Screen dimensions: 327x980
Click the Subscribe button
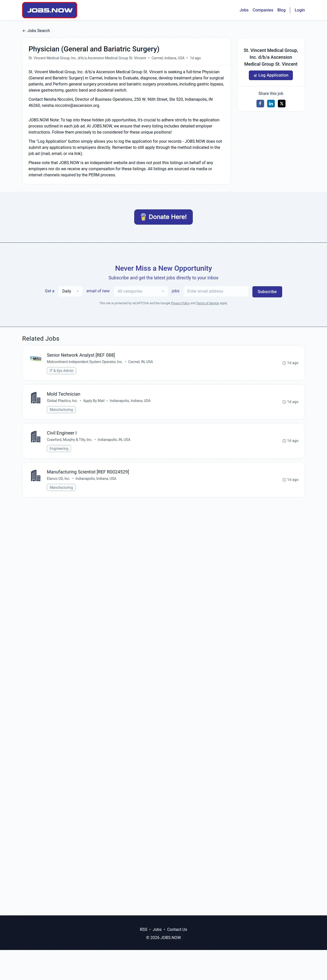point(267,292)
